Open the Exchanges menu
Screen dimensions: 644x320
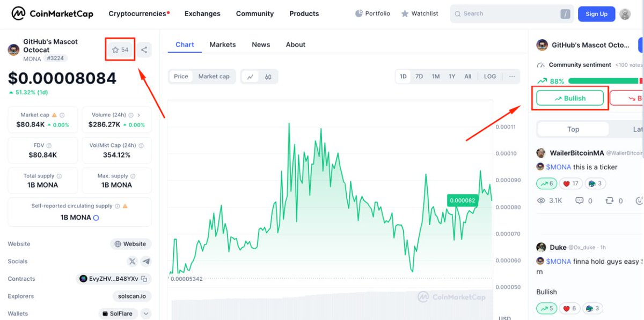pos(202,13)
